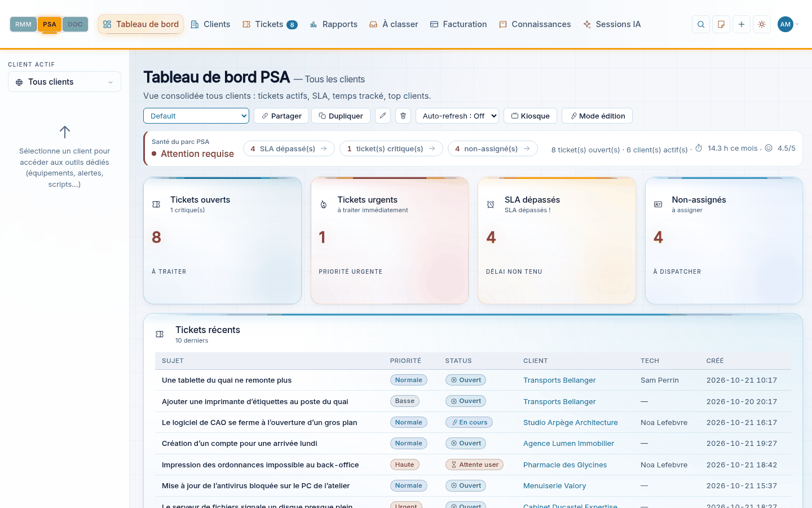Open ticket 'Une tablette du quai ne remonte plus'
812x508 pixels.
pyautogui.click(x=227, y=380)
